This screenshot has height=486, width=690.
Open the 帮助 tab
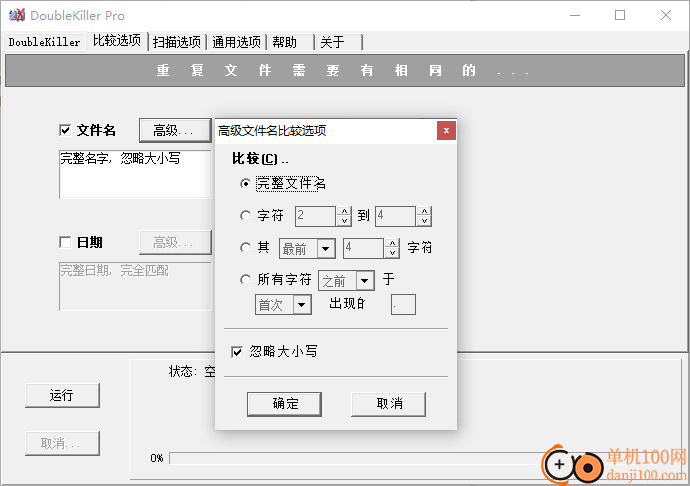click(290, 42)
